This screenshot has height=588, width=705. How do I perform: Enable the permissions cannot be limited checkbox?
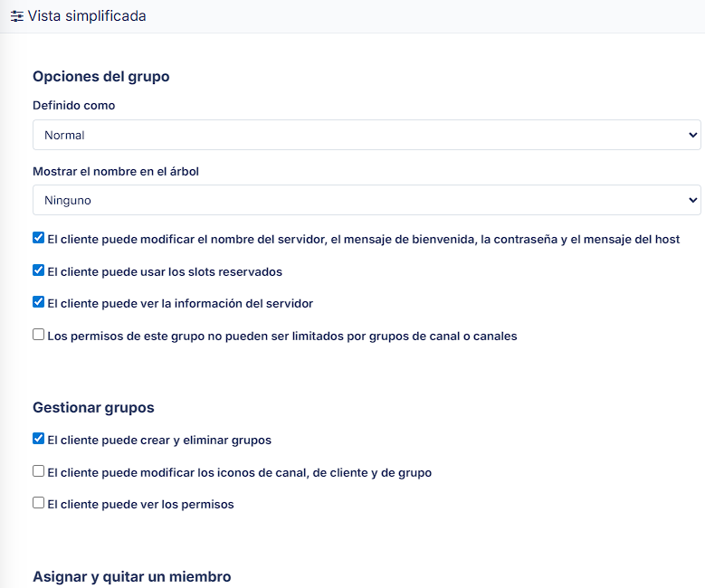pyautogui.click(x=38, y=335)
